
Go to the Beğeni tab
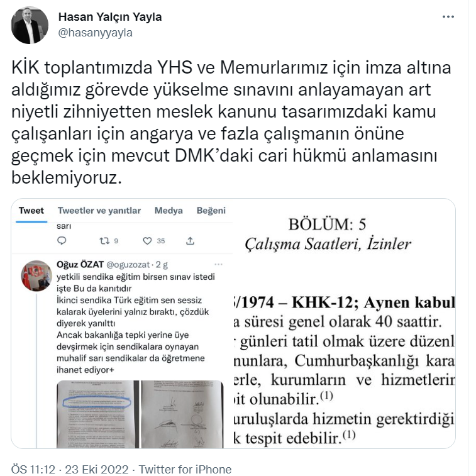(x=211, y=211)
